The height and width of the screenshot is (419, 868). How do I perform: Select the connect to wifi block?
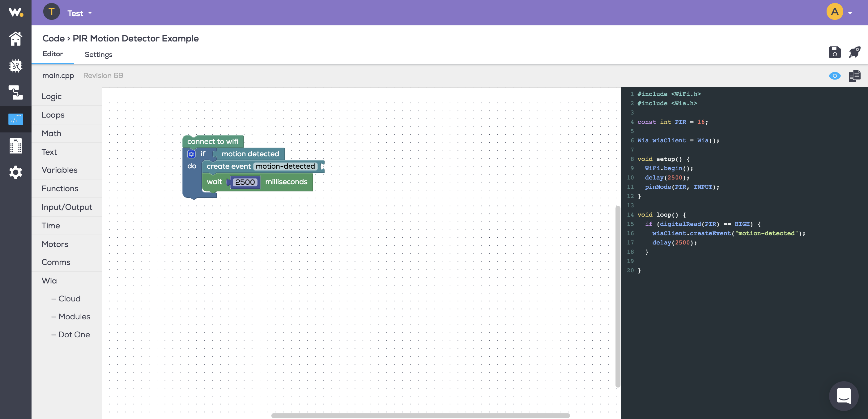(213, 141)
